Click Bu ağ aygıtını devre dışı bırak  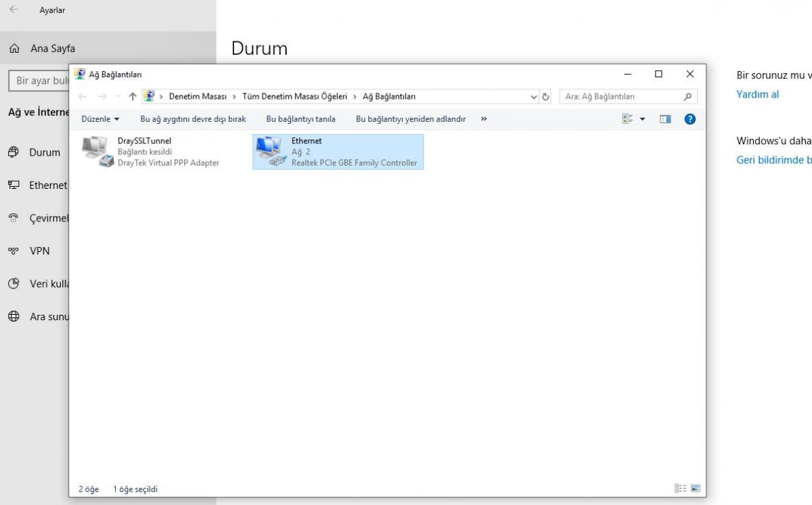coord(193,119)
